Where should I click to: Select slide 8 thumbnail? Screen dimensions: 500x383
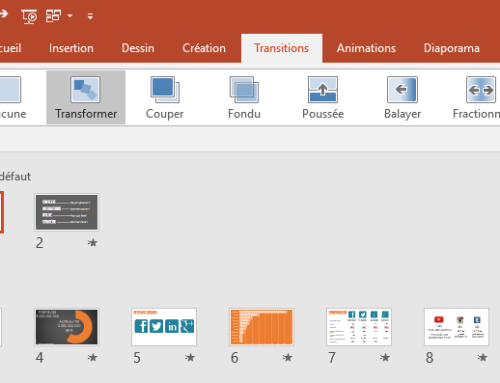coord(456,327)
